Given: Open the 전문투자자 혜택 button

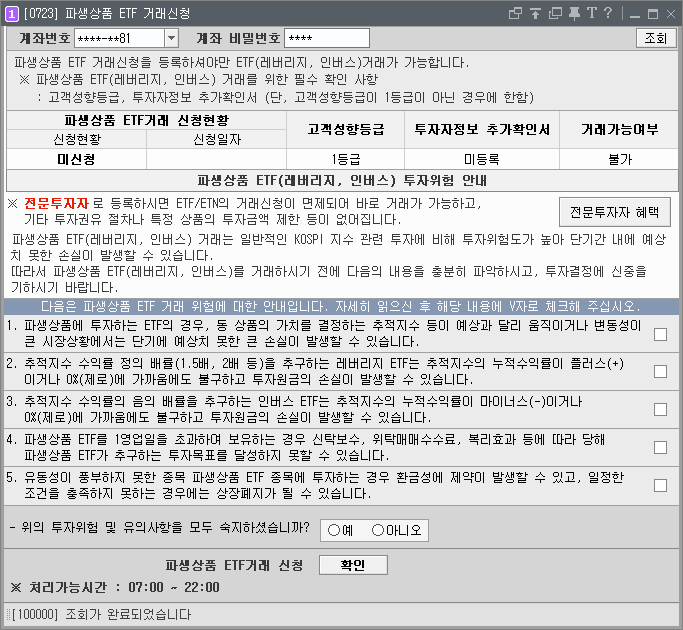Looking at the screenshot, I should pyautogui.click(x=615, y=212).
